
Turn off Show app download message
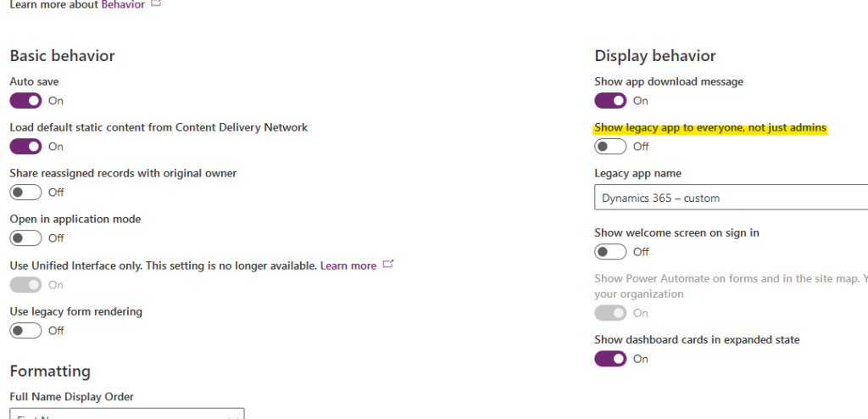pyautogui.click(x=610, y=101)
